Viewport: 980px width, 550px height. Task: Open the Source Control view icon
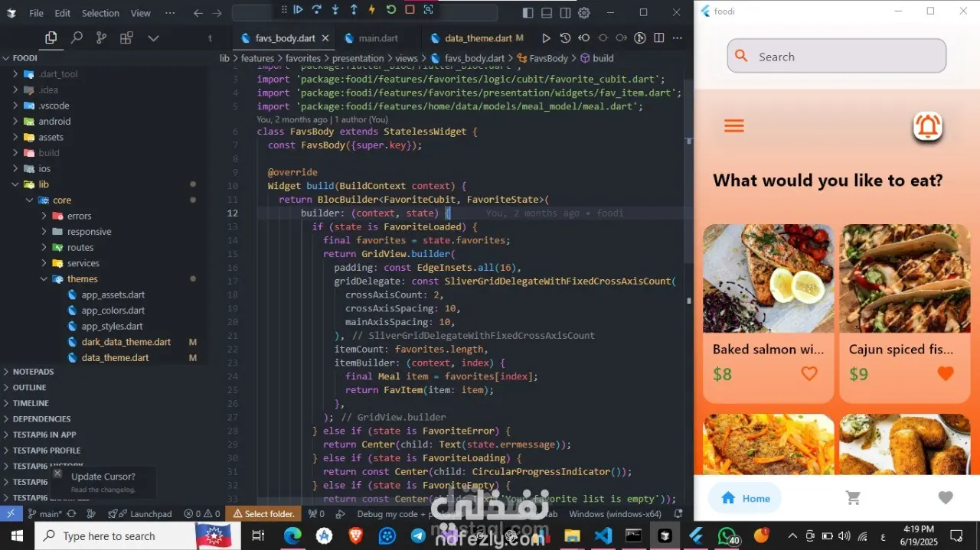[x=101, y=37]
